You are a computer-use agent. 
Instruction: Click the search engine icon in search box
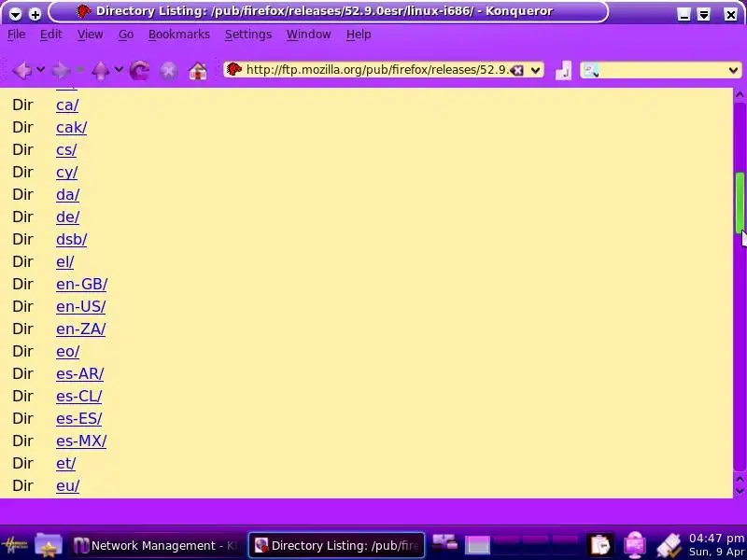coord(591,71)
